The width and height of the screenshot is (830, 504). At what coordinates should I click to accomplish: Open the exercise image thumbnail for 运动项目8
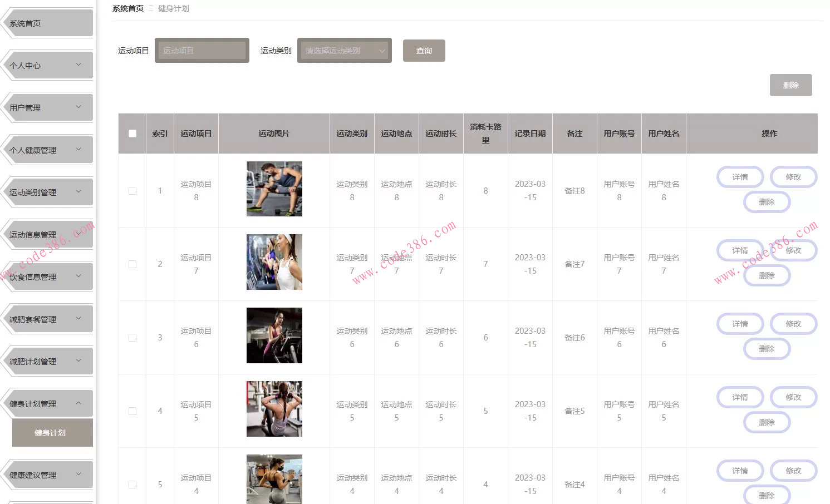(274, 189)
